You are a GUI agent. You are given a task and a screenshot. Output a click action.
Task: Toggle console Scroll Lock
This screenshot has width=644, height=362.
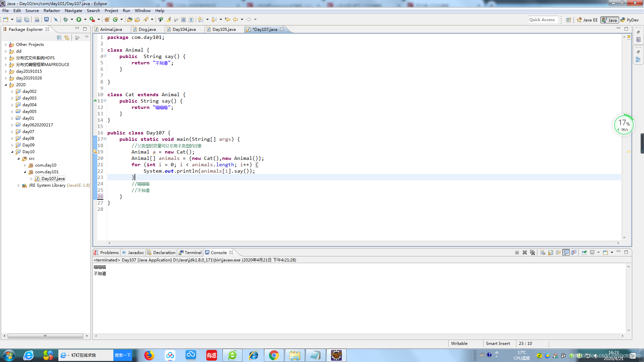pyautogui.click(x=550, y=253)
